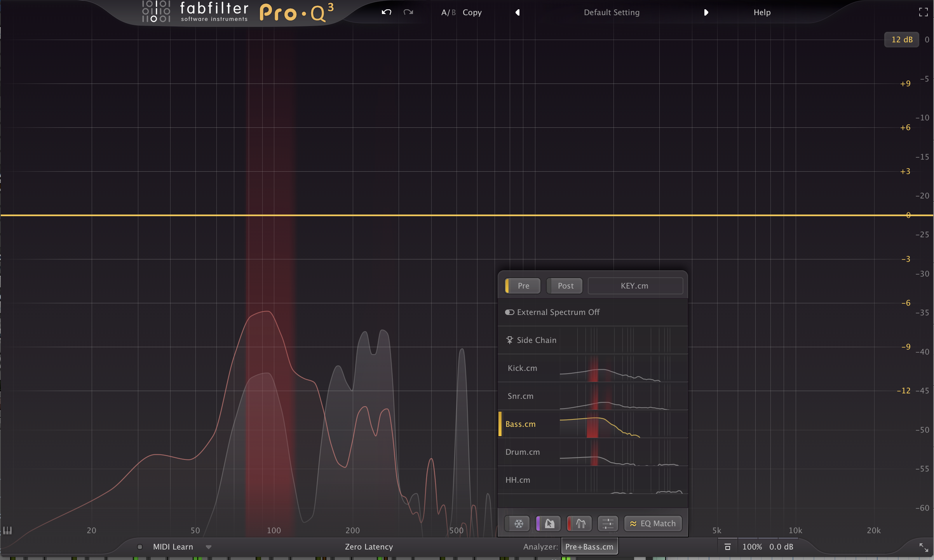Click the 0.0 dB output gain control

[781, 547]
